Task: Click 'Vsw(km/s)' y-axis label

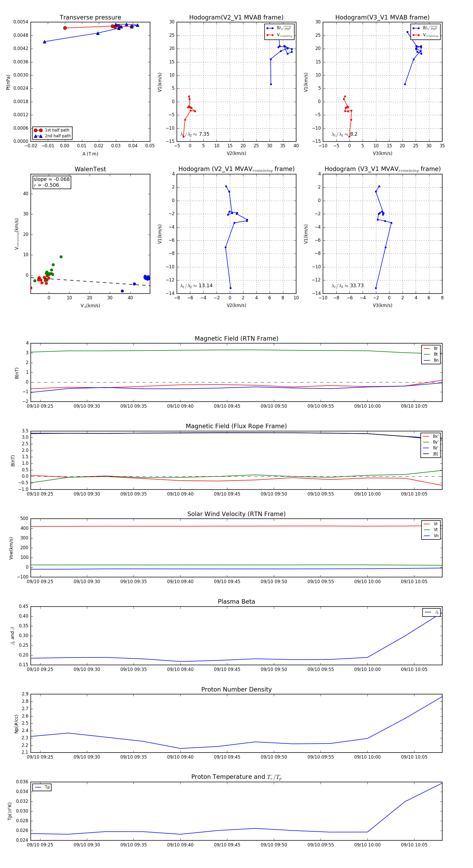Action: [x=11, y=548]
